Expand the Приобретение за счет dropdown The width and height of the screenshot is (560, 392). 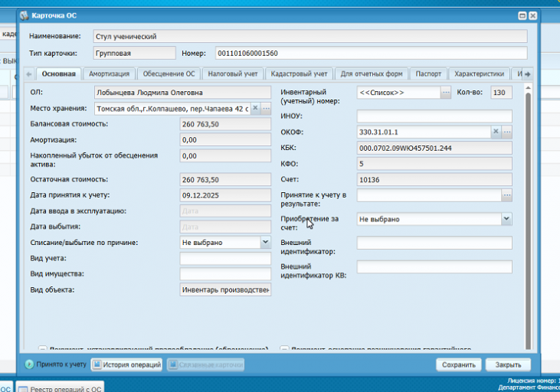click(x=506, y=219)
